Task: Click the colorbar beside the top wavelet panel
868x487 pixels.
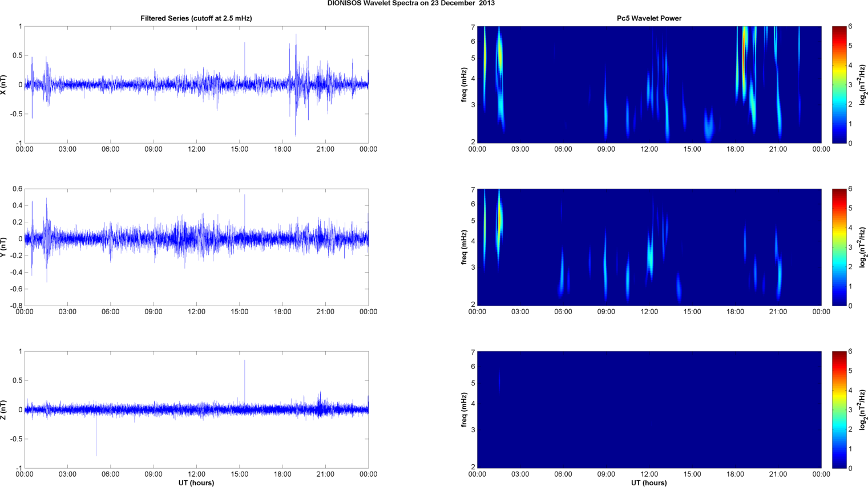Action: tap(839, 85)
